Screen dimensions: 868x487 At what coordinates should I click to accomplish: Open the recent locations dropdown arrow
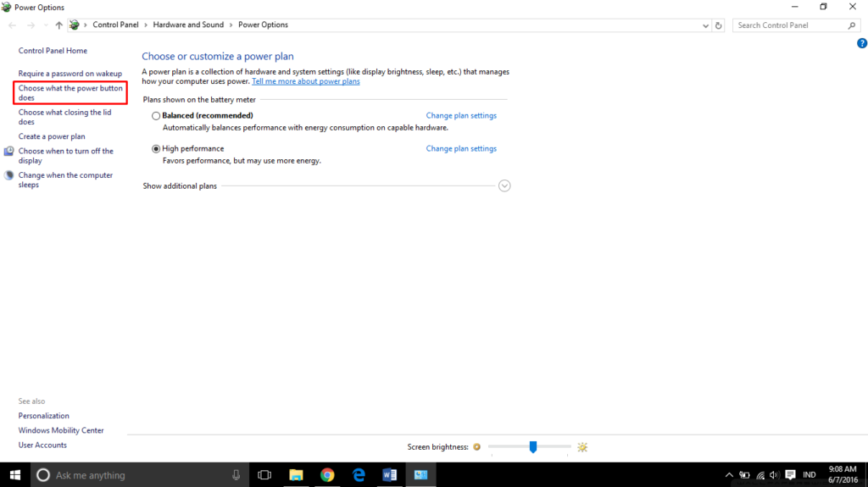click(x=46, y=25)
